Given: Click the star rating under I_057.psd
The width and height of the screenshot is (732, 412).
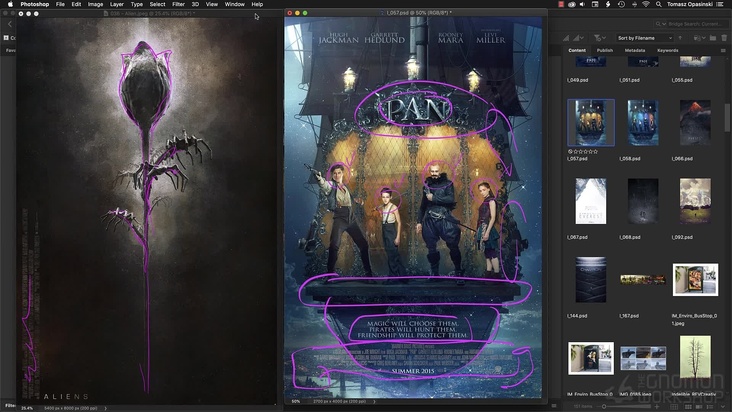Looking at the screenshot, I should (583, 152).
